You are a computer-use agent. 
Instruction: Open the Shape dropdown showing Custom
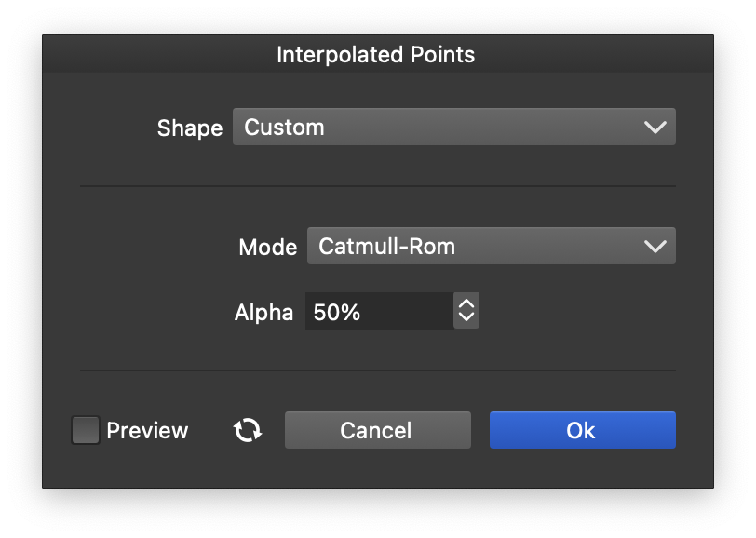click(x=453, y=128)
